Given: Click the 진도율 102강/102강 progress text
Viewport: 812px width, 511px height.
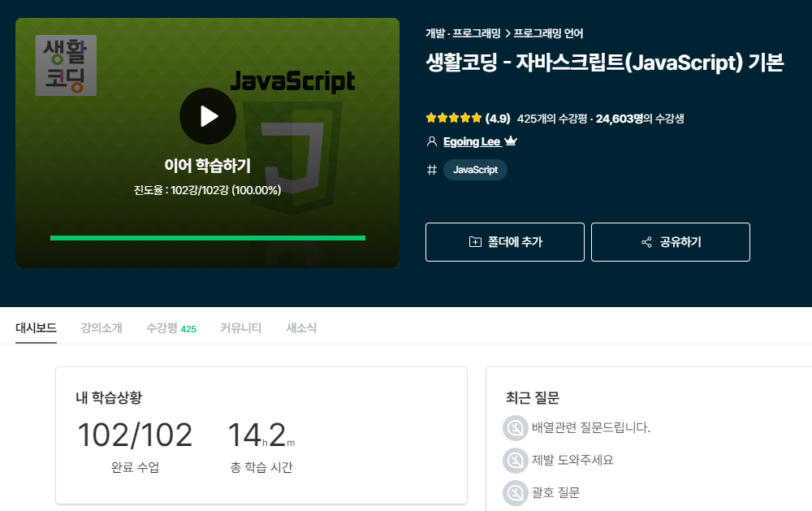Looking at the screenshot, I should point(208,190).
